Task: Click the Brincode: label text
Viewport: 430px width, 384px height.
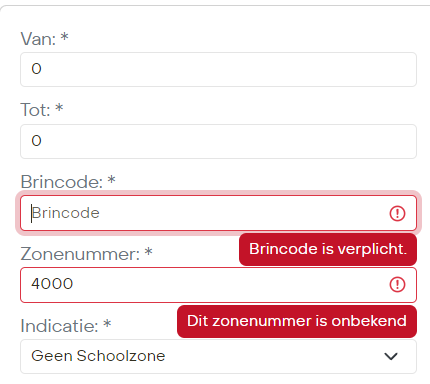Action: 62,182
